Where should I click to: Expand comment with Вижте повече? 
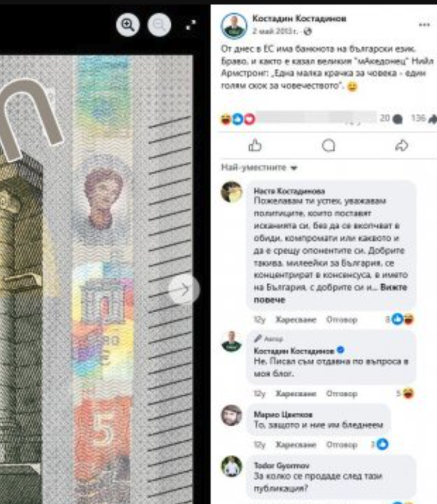point(330,294)
